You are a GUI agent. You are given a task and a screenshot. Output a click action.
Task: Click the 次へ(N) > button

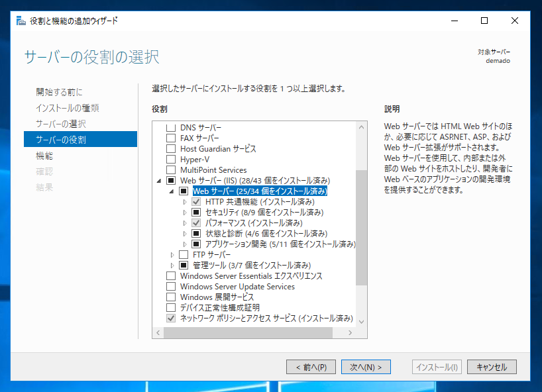[x=366, y=367]
